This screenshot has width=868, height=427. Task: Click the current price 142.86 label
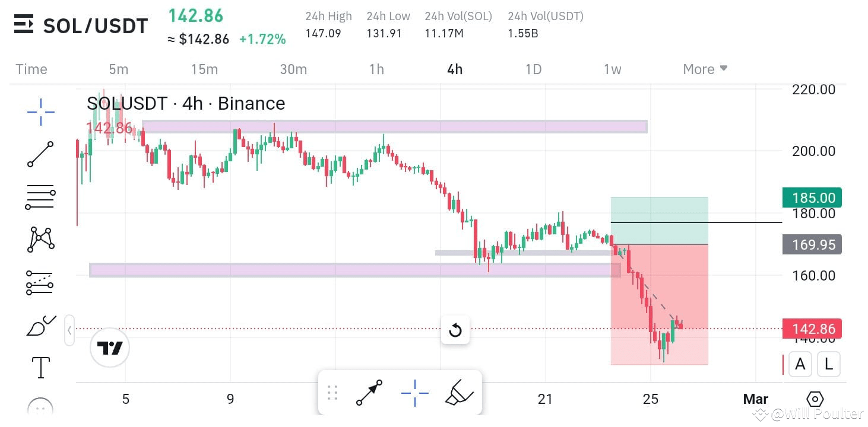(811, 329)
